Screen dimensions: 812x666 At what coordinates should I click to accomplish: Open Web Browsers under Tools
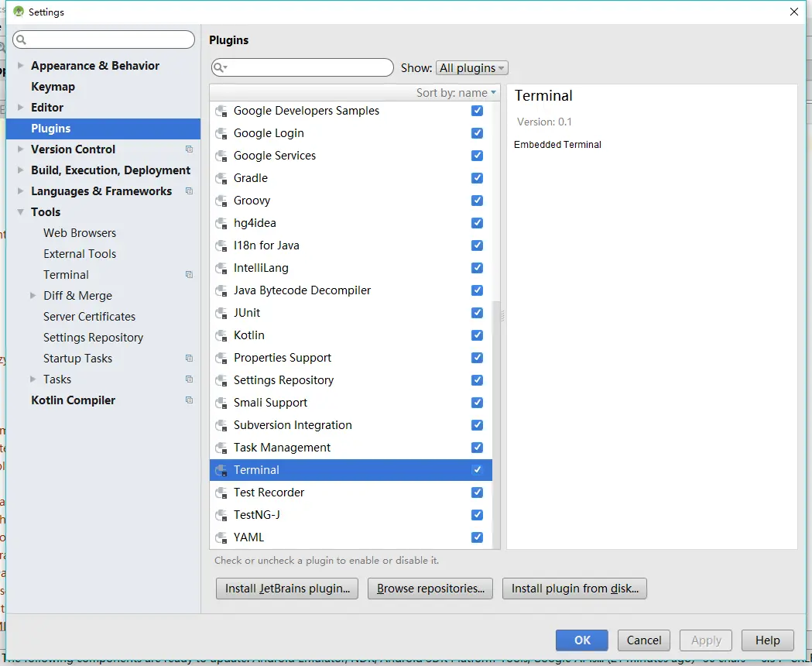click(80, 232)
